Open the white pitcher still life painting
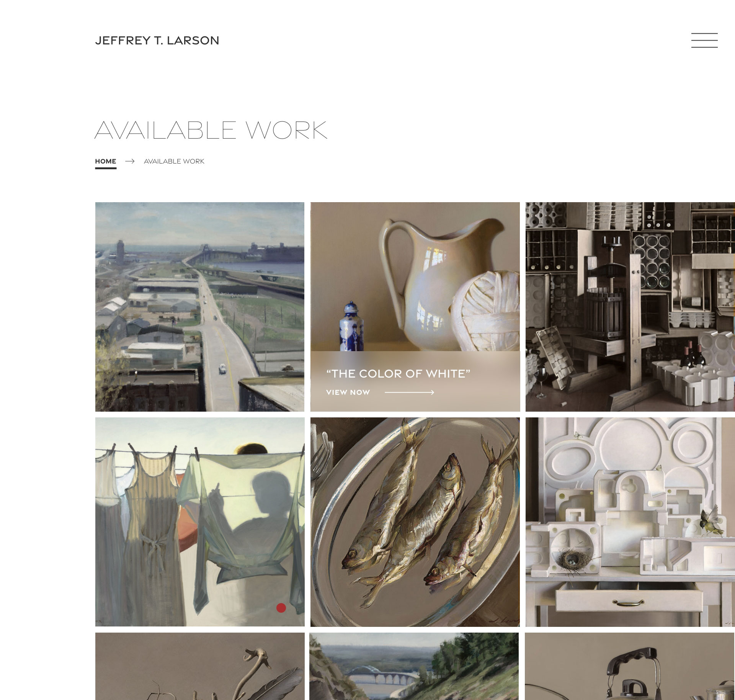Screen dimensions: 735x700 415,276
